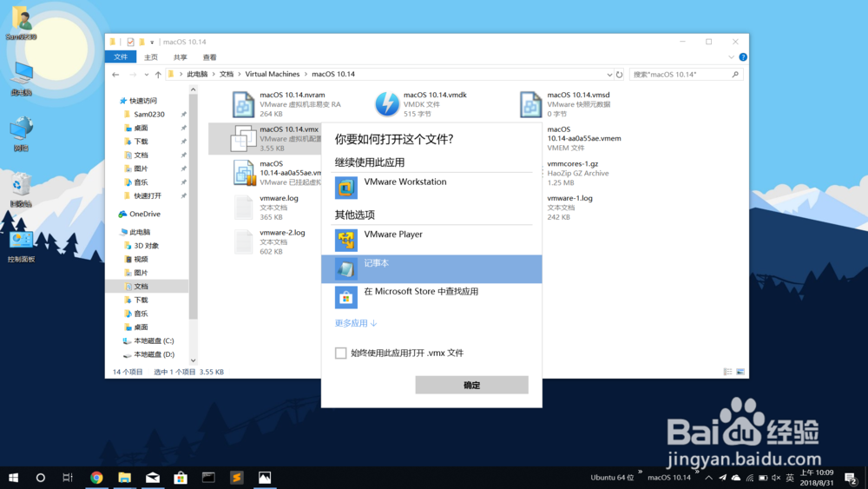Open Microsoft Store from taskbar
Viewport: 868px width, 489px height.
pyautogui.click(x=181, y=478)
